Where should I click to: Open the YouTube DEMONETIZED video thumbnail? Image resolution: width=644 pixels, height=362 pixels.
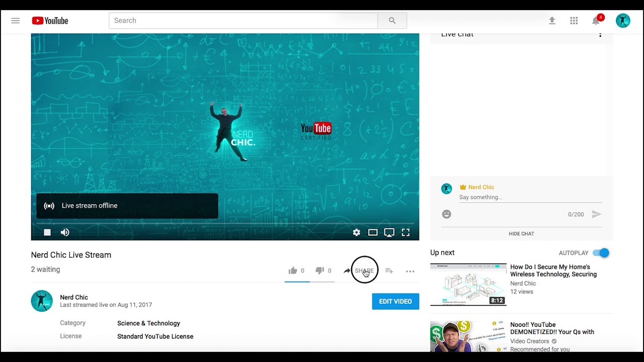(468, 336)
